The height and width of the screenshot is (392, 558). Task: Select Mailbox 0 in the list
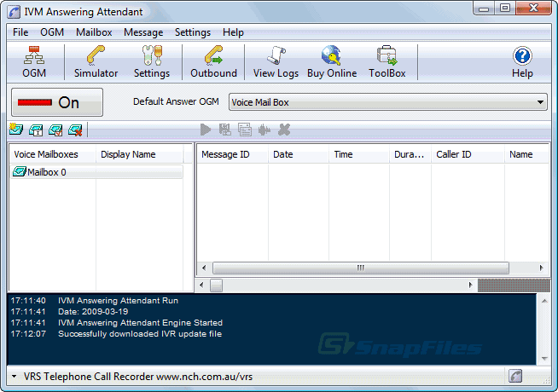click(96, 172)
